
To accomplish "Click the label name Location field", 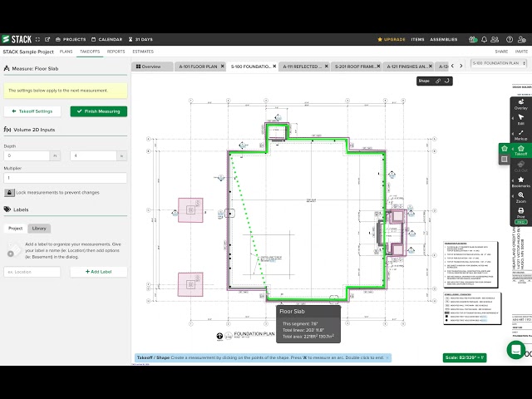I will coord(32,272).
